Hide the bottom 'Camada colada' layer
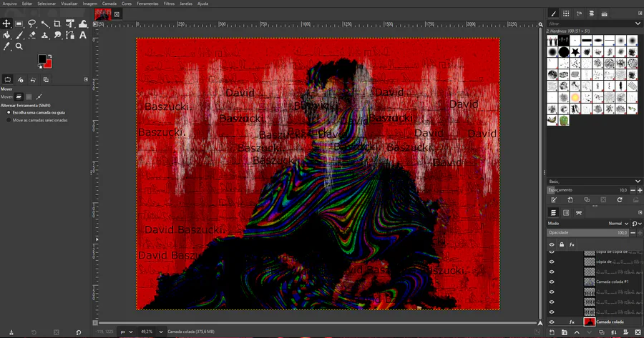644x338 pixels. 552,322
